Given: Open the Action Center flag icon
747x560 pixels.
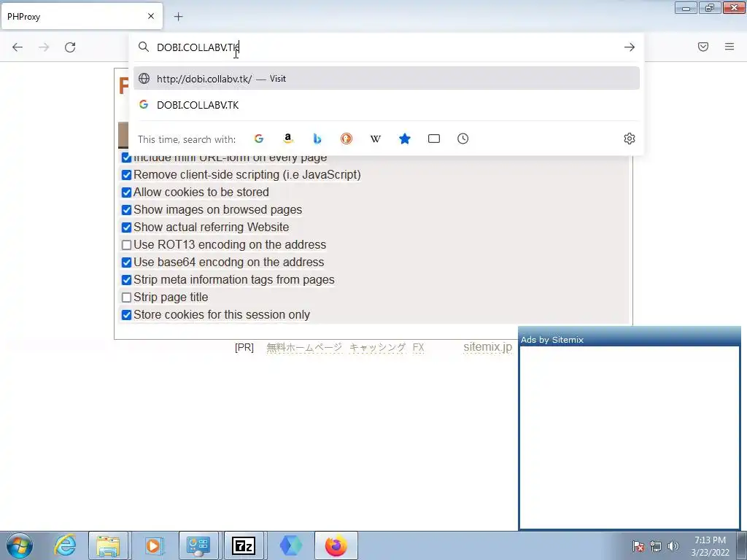Looking at the screenshot, I should [638, 546].
